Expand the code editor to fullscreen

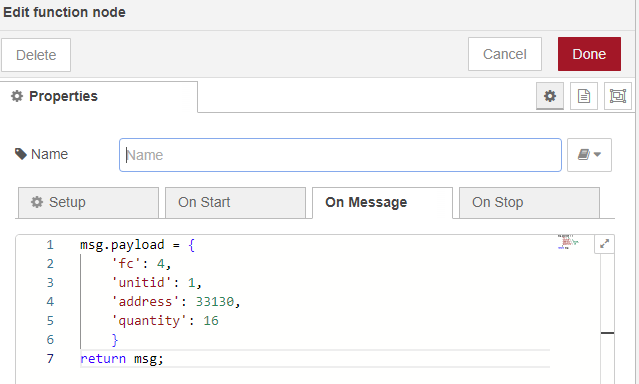click(x=604, y=244)
